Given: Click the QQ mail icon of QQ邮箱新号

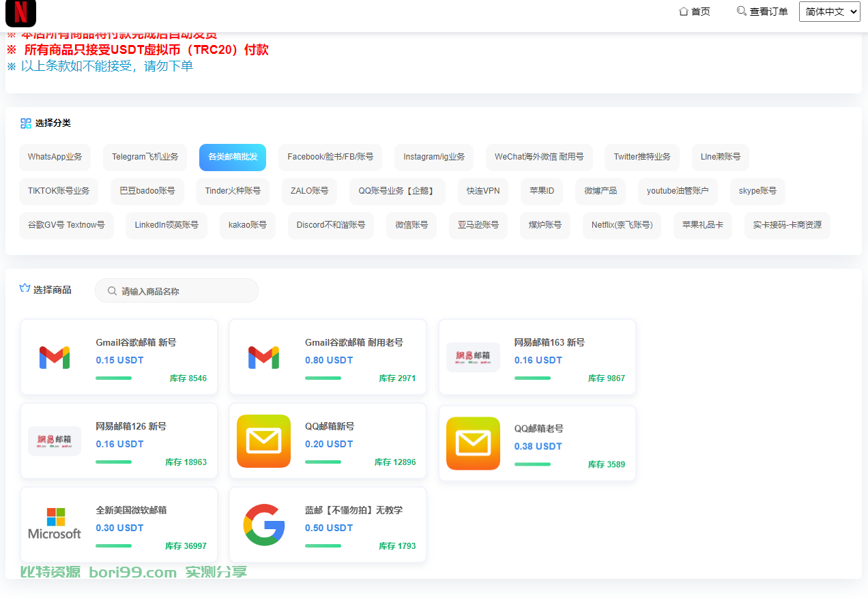Looking at the screenshot, I should tap(263, 441).
